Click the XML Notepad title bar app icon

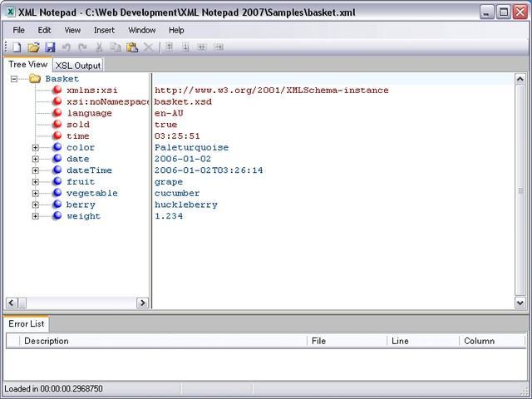point(11,12)
